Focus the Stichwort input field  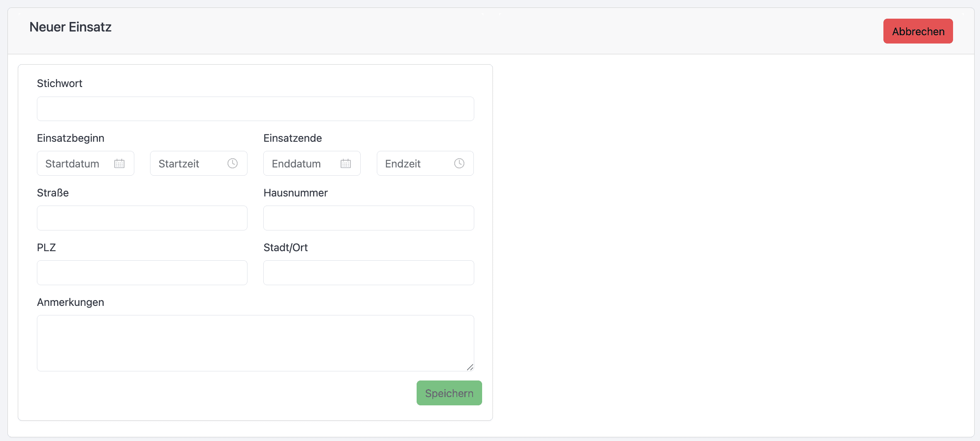[255, 109]
